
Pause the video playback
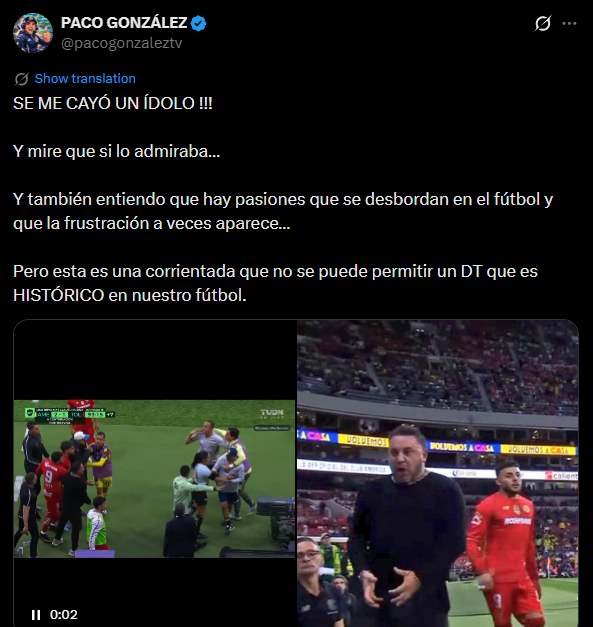(36, 615)
